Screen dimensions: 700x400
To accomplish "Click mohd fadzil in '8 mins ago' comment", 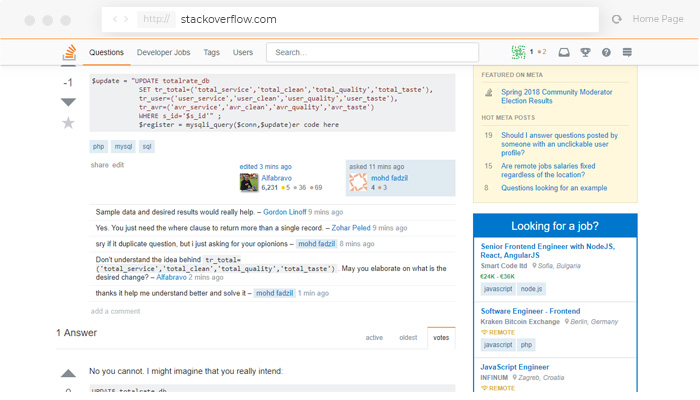I will pos(317,244).
